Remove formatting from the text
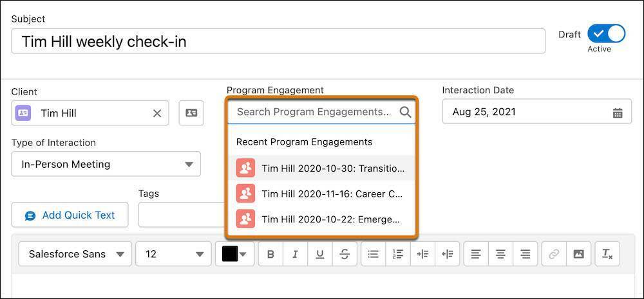 click(x=607, y=254)
